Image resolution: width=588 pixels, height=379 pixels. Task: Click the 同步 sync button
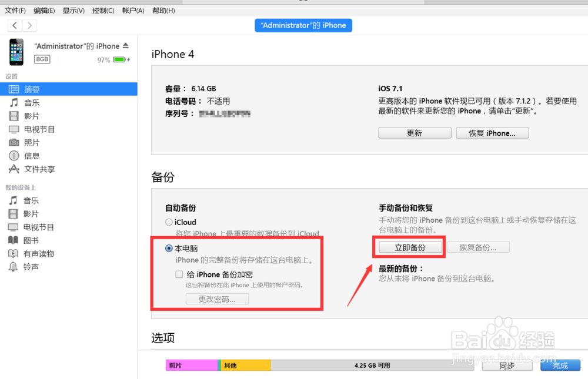pos(507,365)
